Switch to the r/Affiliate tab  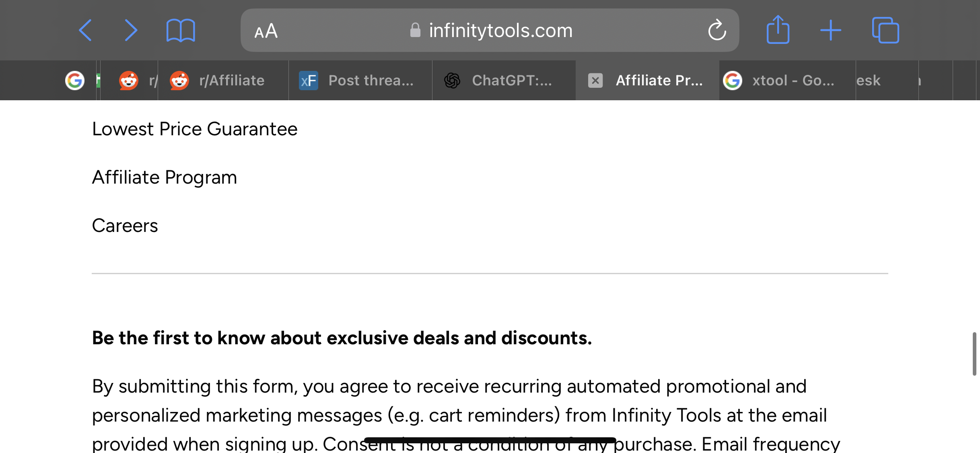pyautogui.click(x=223, y=80)
